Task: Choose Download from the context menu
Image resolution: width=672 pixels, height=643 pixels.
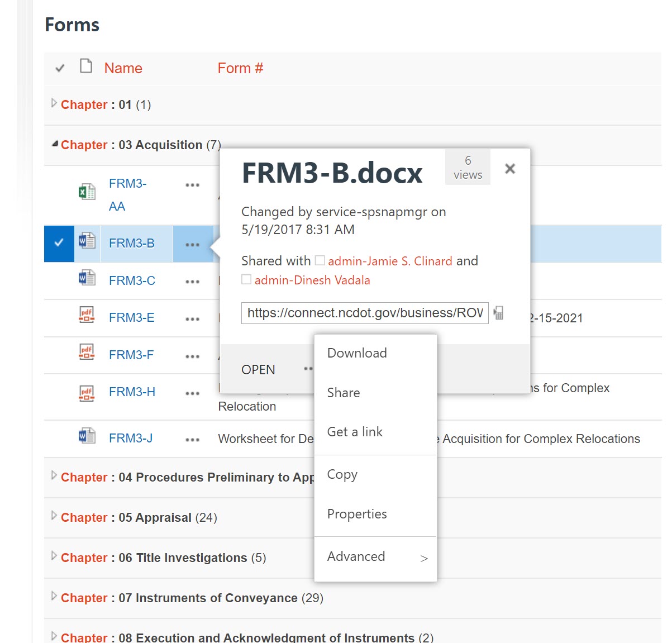Action: [357, 353]
